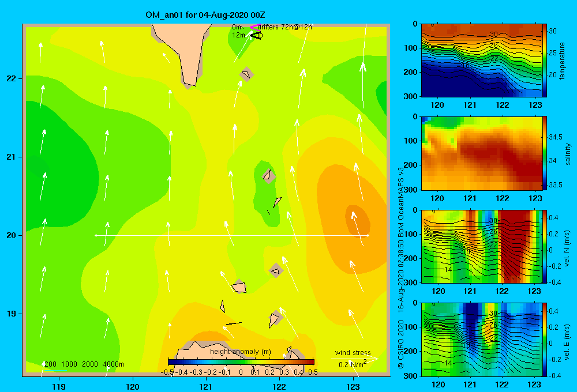Viewport: 577px width, 392px height.
Task: Select the black 12m drifter marker
Action: tap(256, 36)
